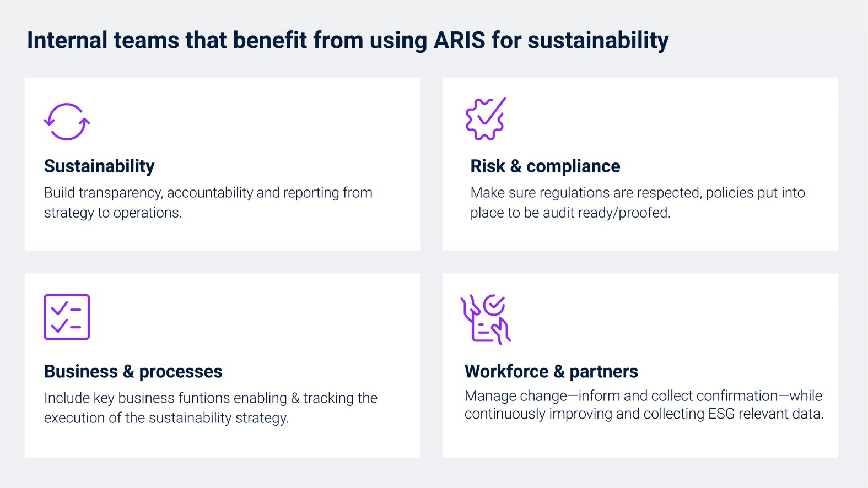
Task: Click the 'Include key business funtions' description
Action: (211, 408)
